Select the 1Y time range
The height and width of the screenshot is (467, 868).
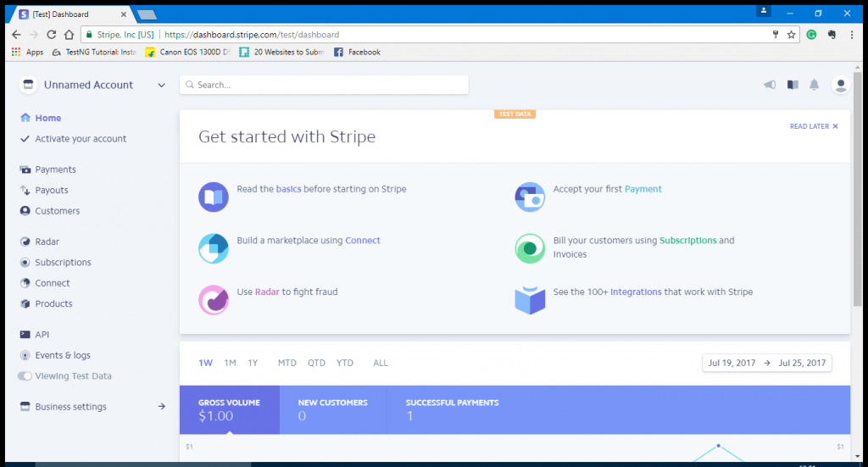pos(253,363)
